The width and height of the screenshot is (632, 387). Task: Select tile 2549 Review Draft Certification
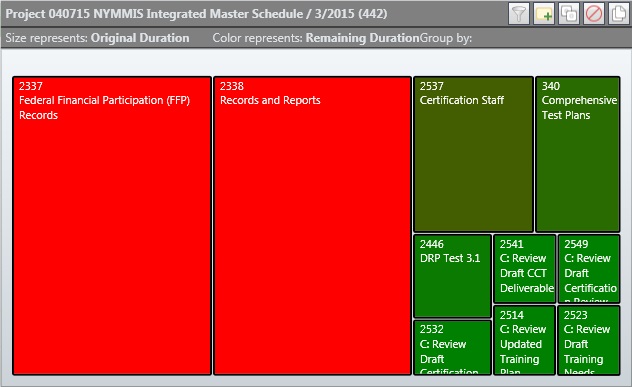[x=589, y=268]
